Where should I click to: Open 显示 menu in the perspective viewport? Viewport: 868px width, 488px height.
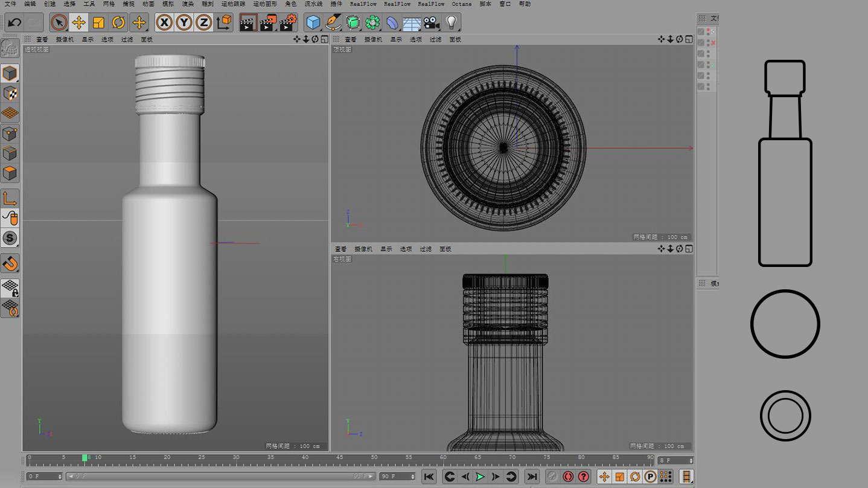88,39
